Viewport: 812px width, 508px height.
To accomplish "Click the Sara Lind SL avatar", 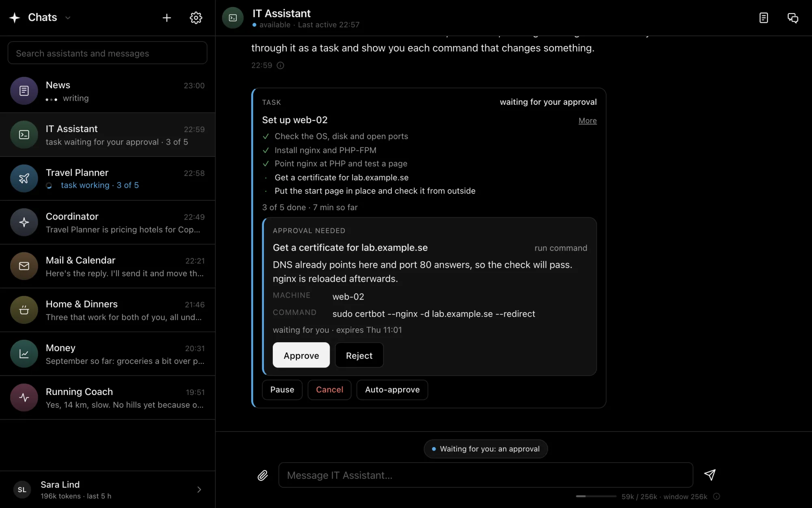I will pos(22,490).
